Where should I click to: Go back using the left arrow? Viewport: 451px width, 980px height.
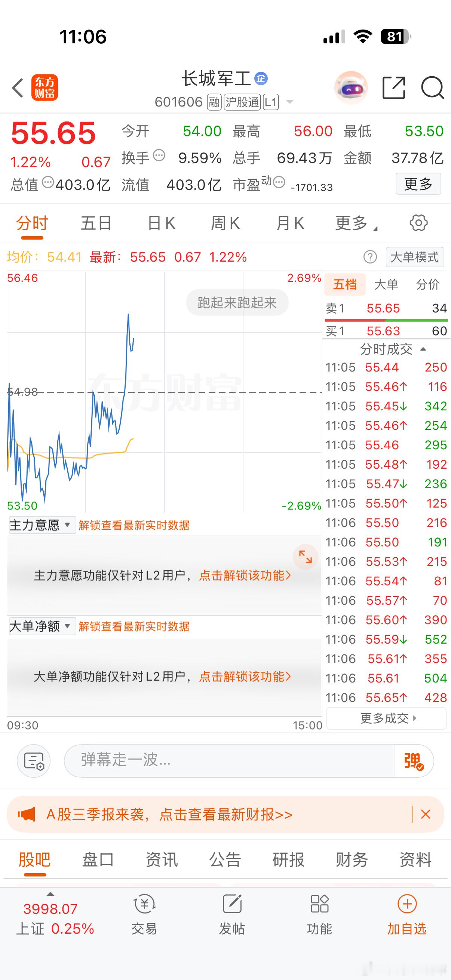pyautogui.click(x=17, y=87)
